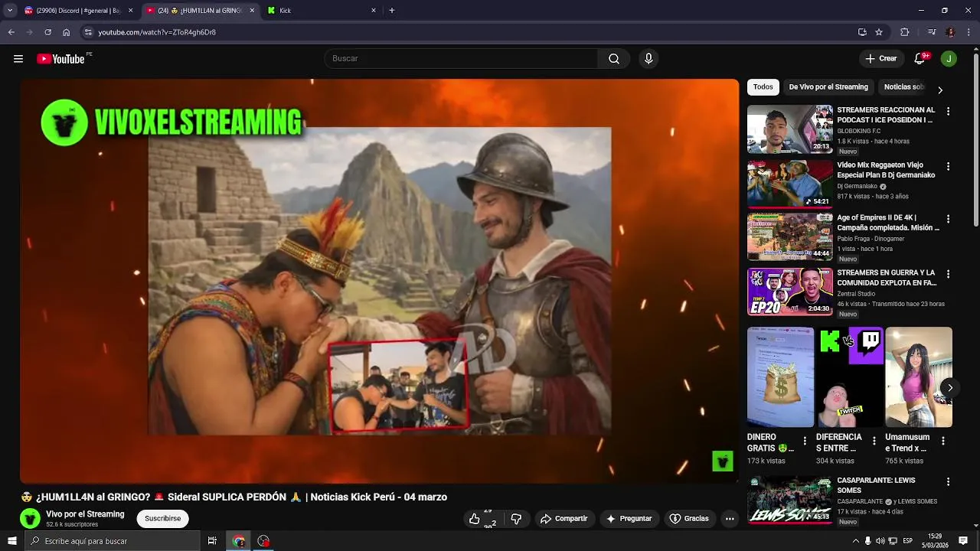The width and height of the screenshot is (980, 551).
Task: Open the account avatar menu
Action: (949, 59)
